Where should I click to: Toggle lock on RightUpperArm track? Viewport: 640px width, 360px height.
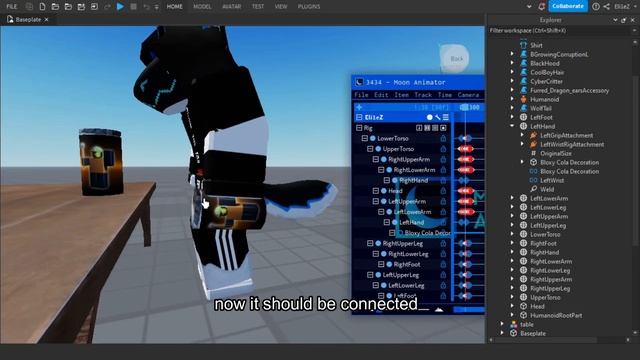[x=443, y=160]
